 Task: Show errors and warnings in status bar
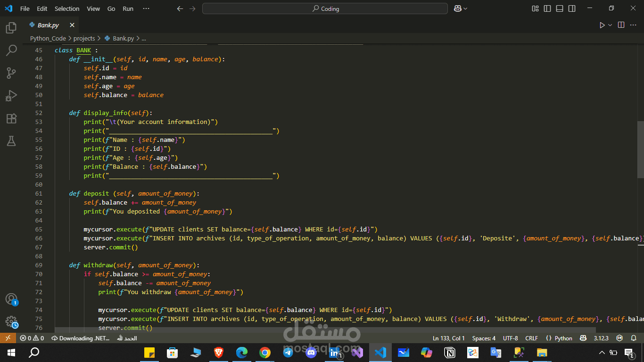[x=32, y=338]
